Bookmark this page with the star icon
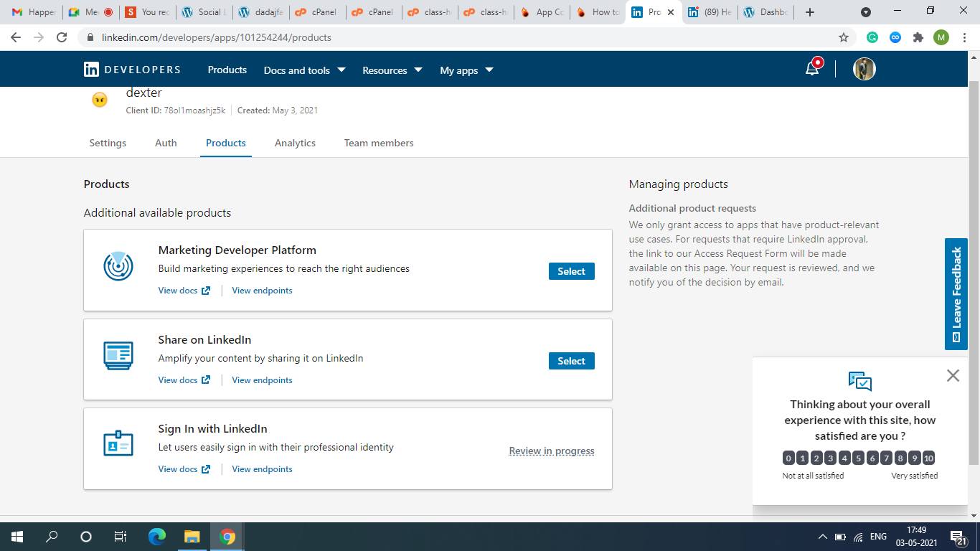 [x=844, y=37]
